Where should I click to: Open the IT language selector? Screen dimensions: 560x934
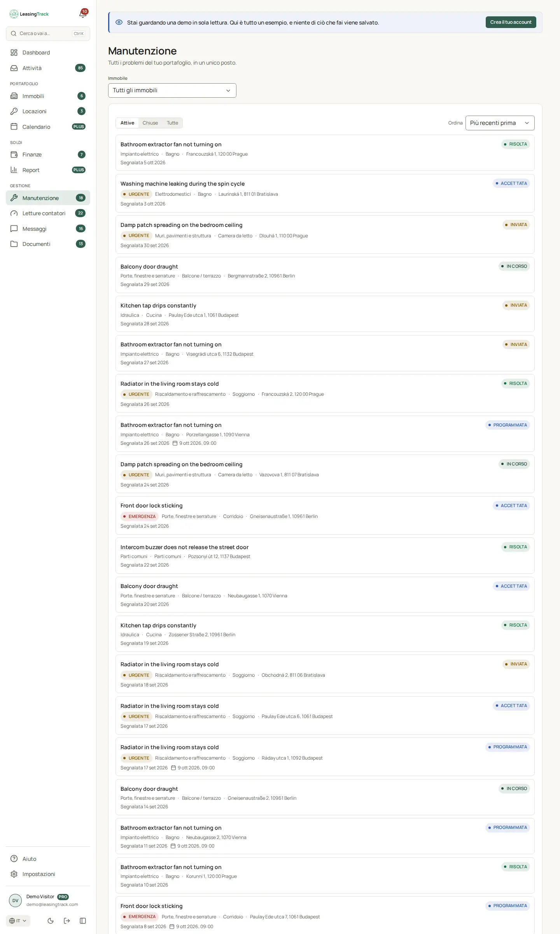click(18, 921)
